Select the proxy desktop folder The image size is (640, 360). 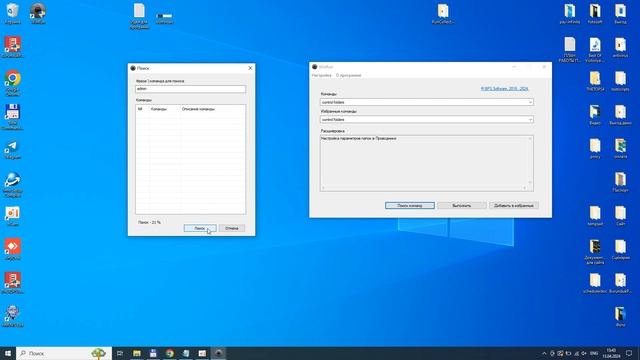(x=595, y=149)
